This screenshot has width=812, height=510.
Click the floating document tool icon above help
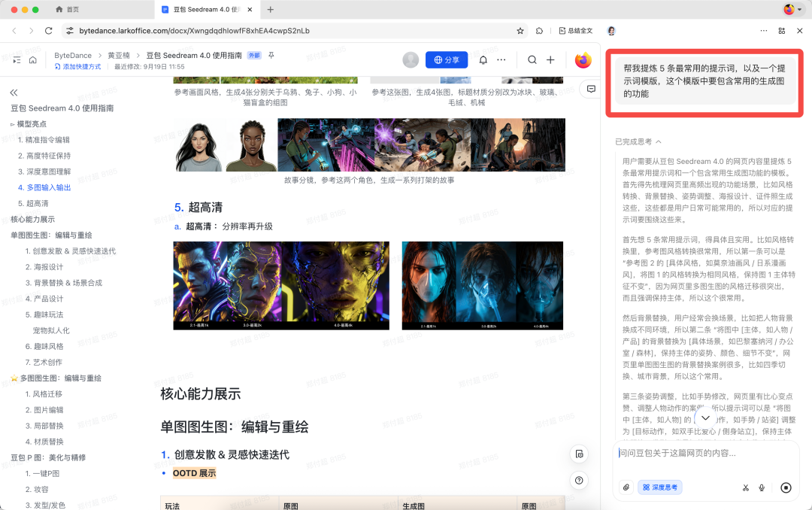tap(579, 454)
